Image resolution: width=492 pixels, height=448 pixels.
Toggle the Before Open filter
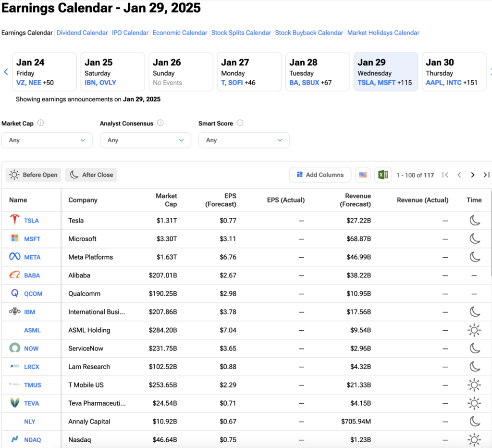point(33,175)
